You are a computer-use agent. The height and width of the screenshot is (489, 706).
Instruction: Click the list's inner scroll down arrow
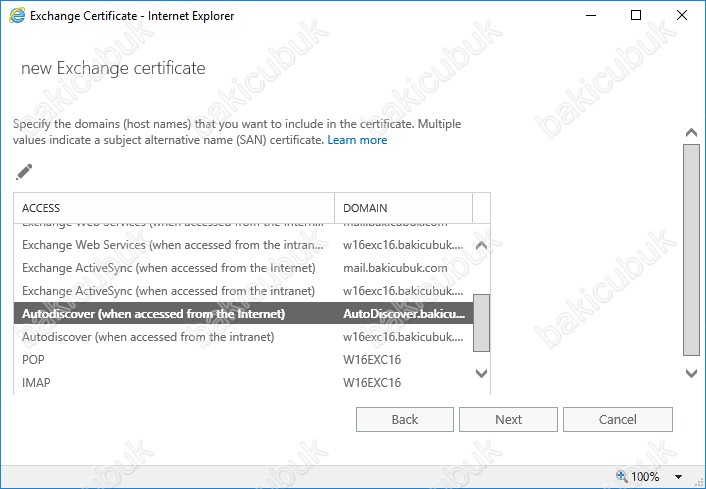481,373
